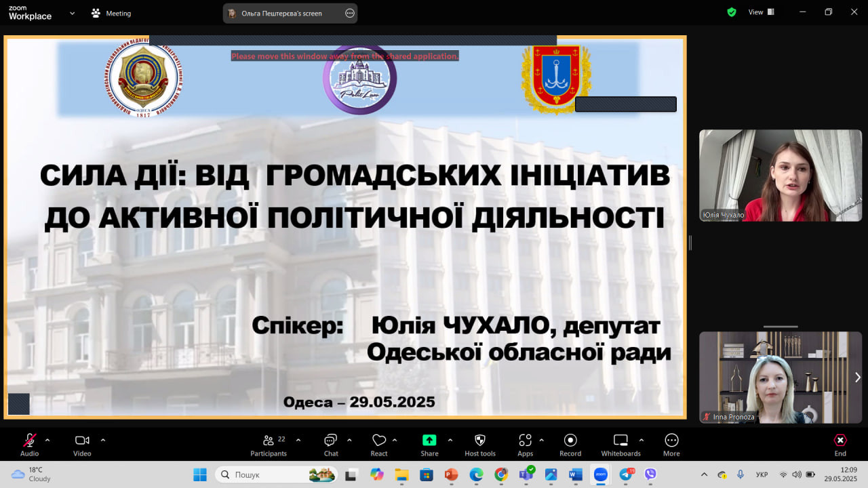Expand the audio options arrow next to Audio
This screenshot has width=868, height=488.
(47, 440)
